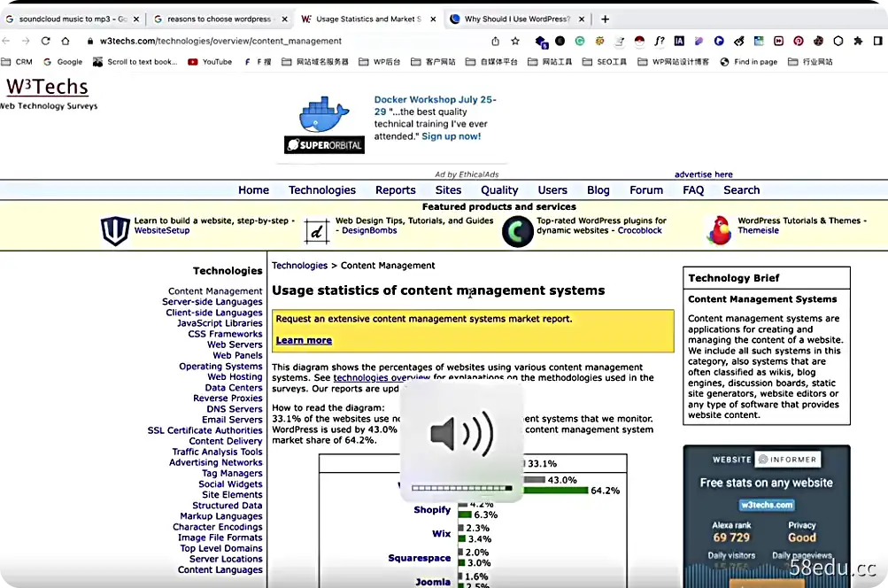Click the address bar URL field

[283, 41]
